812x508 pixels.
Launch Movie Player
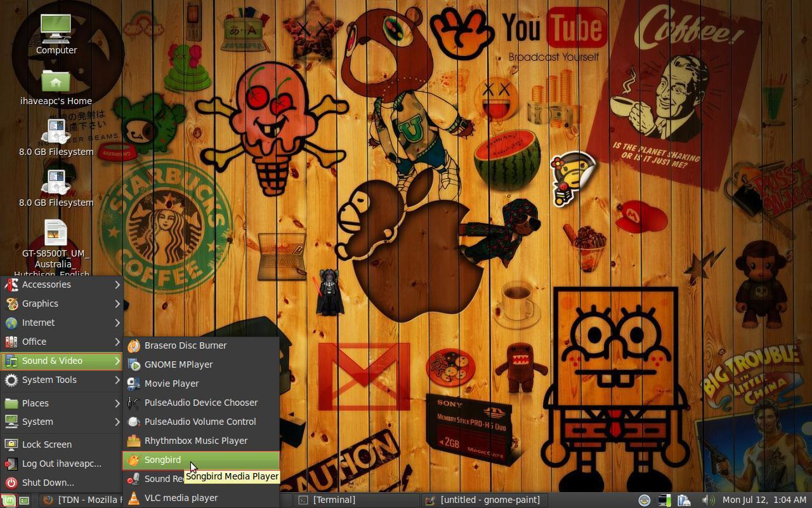point(201,384)
